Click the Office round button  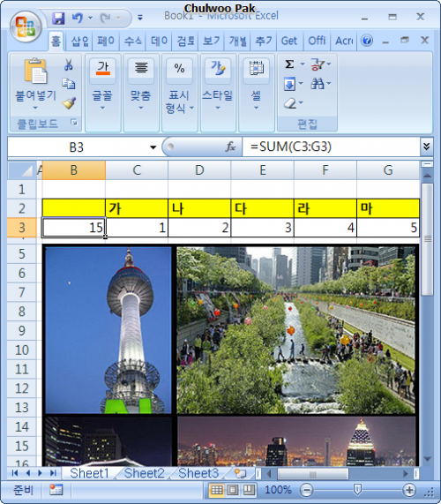[x=26, y=26]
